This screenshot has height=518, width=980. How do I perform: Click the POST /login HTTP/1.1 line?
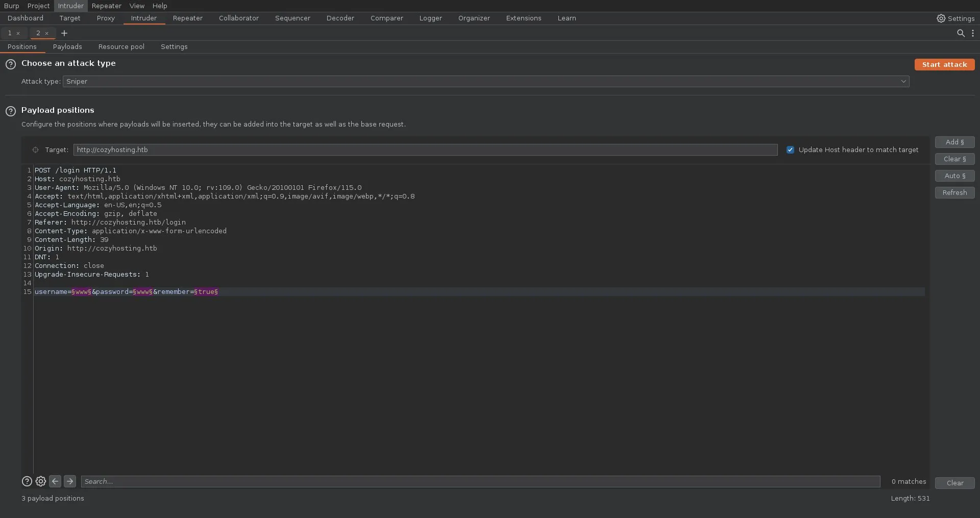coord(76,170)
